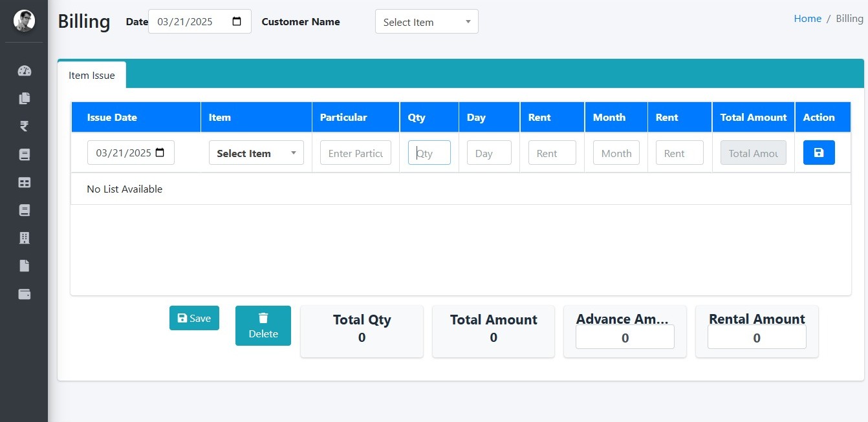Image resolution: width=868 pixels, height=422 pixels.
Task: Click the Delete button with trash icon
Action: point(263,326)
